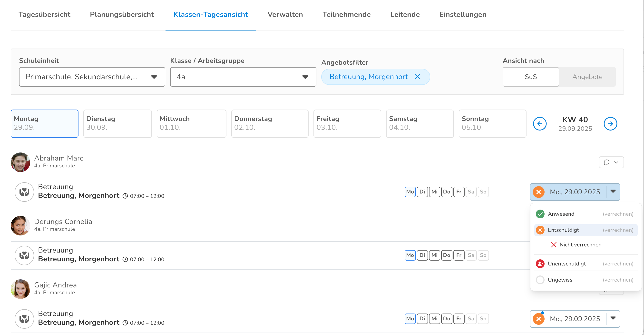
Task: Click Betreuung hands icon for Derungs Cornelia
Action: pyautogui.click(x=24, y=255)
